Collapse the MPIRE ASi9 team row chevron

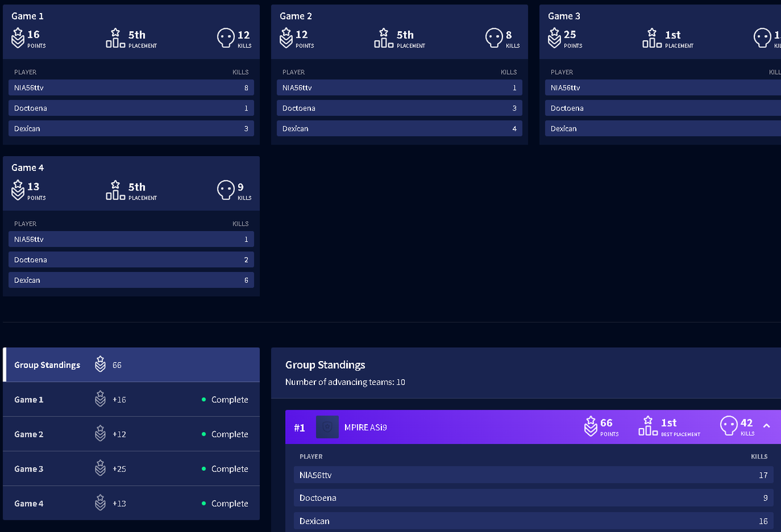(766, 426)
